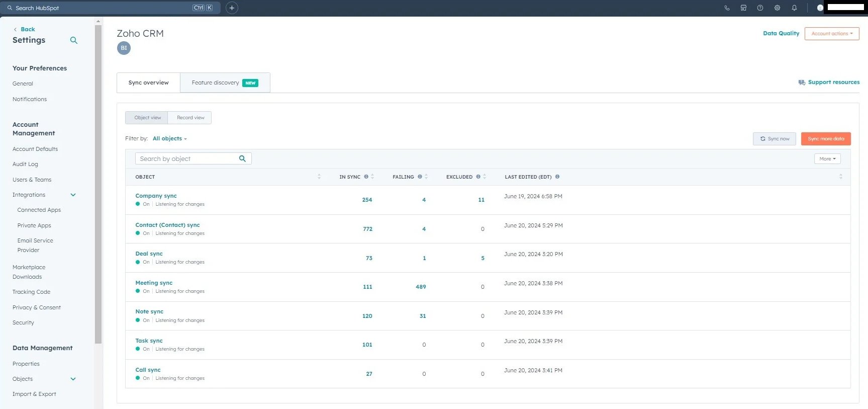Open Connected Apps in sidebar
This screenshot has height=409, width=868.
[39, 210]
